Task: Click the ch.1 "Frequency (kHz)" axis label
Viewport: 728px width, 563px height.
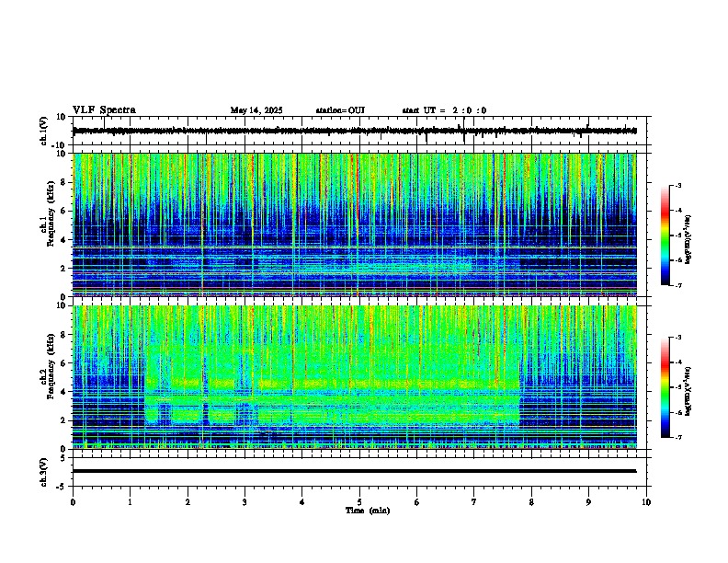Action: pyautogui.click(x=51, y=214)
